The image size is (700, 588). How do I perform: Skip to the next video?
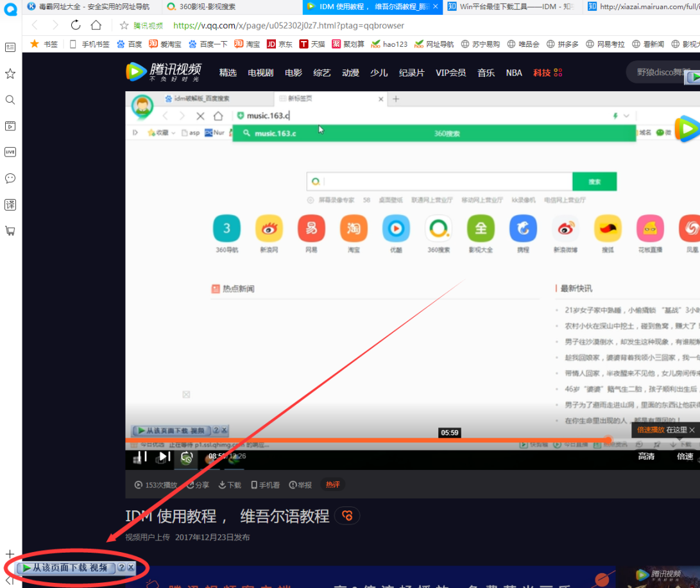[164, 456]
